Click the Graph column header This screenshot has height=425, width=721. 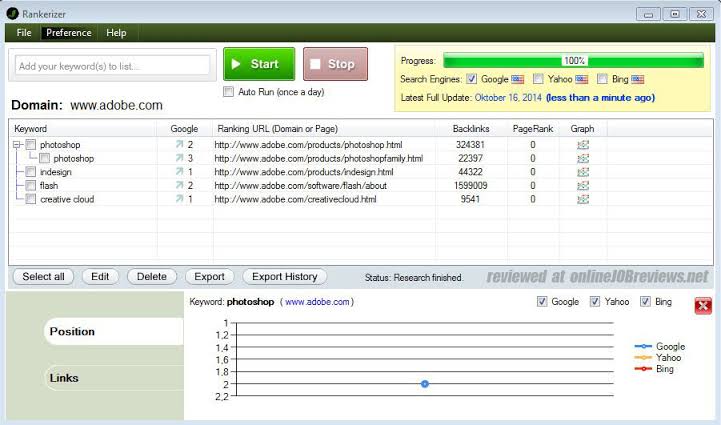(x=583, y=129)
